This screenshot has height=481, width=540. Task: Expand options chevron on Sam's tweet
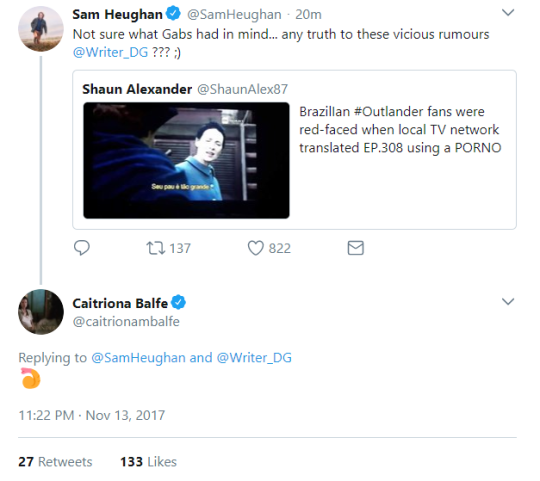[508, 13]
